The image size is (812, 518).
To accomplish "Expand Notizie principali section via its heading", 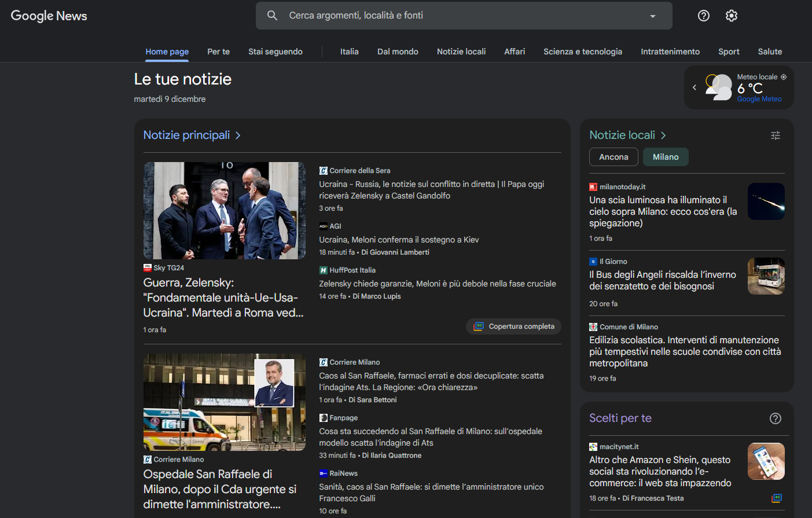I will [x=192, y=135].
